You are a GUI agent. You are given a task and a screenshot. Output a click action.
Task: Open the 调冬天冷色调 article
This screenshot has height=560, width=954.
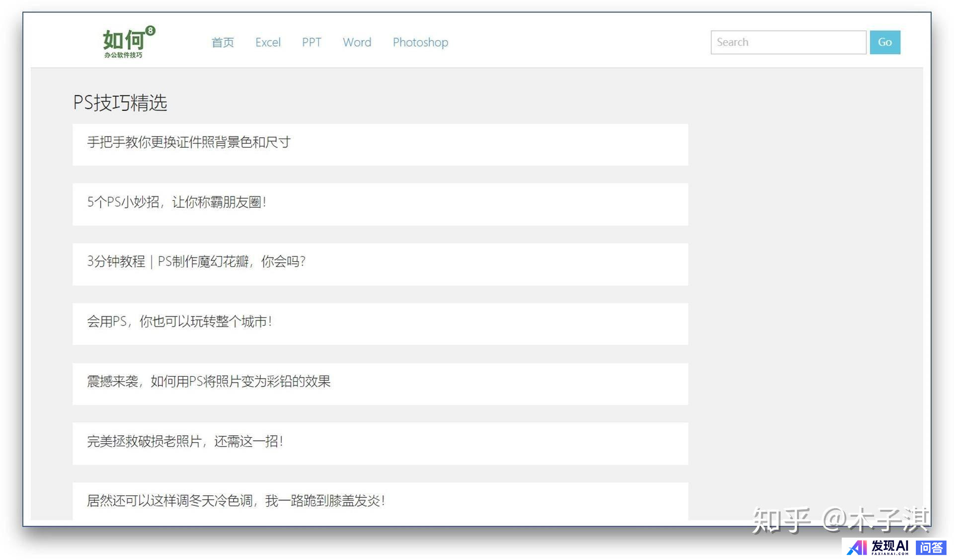(x=236, y=501)
